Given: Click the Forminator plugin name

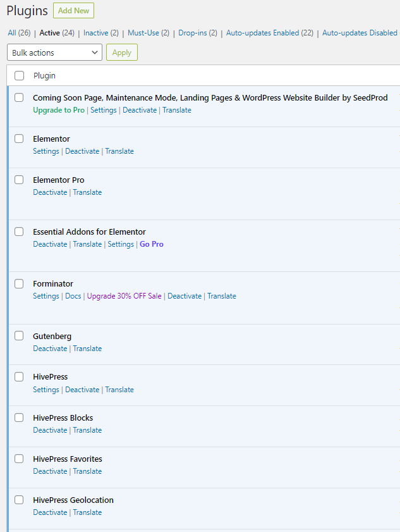Looking at the screenshot, I should click(53, 284).
